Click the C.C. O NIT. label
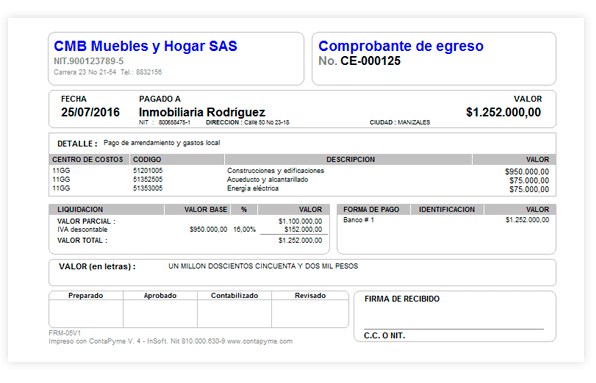Viewport: 596px width, 383px height. [384, 336]
